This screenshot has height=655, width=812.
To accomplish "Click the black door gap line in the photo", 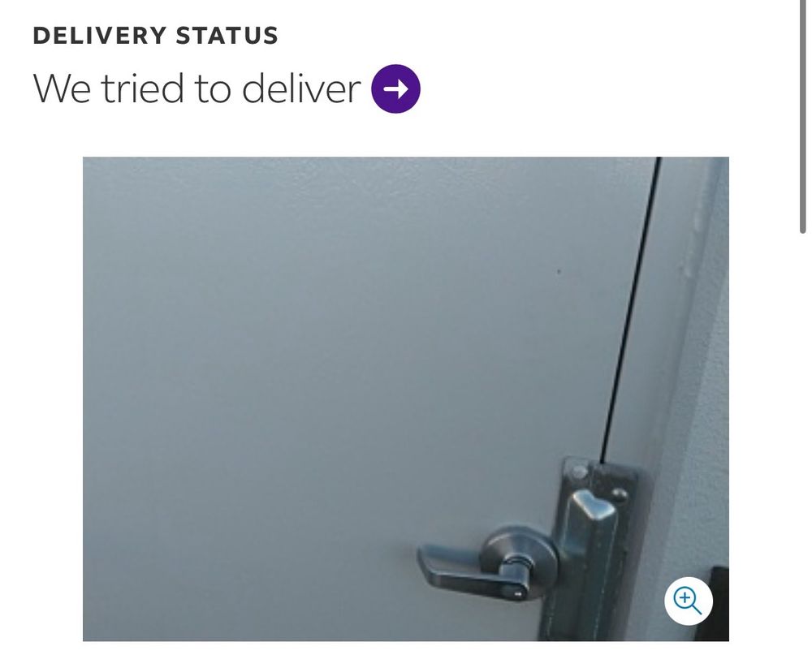I will [630, 309].
